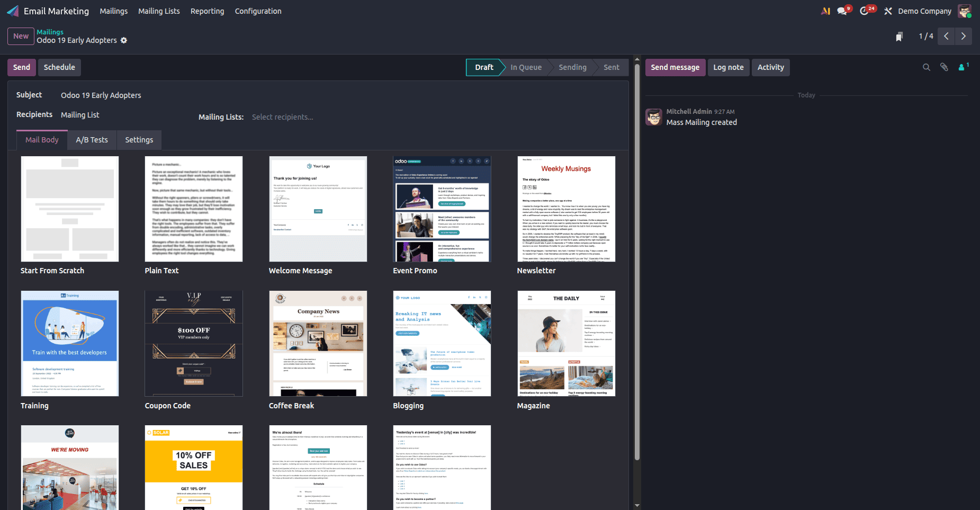Open the Mailing Lists menu
The height and width of the screenshot is (510, 980).
click(x=159, y=11)
